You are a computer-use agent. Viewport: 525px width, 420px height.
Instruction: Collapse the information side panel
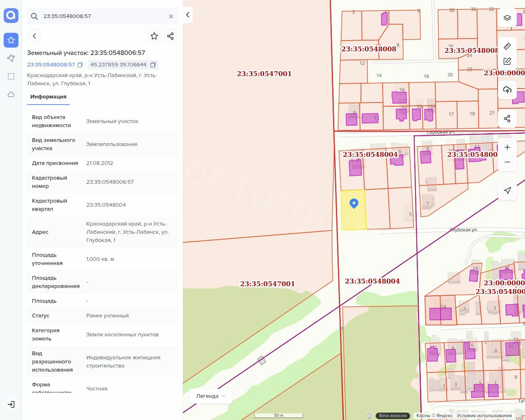[x=187, y=15]
